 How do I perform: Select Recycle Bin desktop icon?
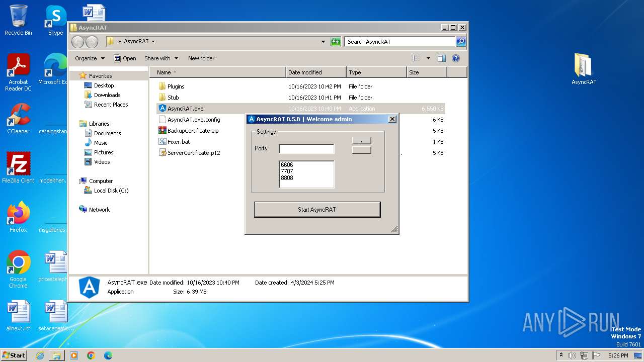(x=18, y=20)
